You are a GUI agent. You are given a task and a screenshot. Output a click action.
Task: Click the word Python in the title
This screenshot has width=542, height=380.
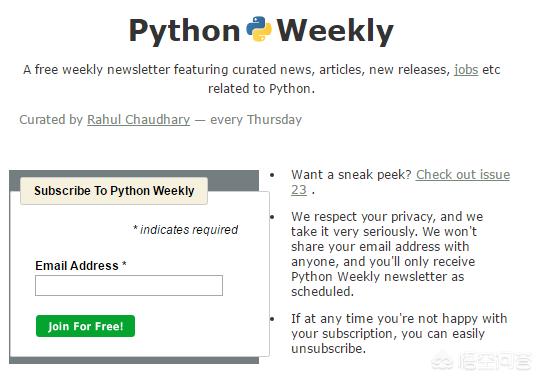click(x=185, y=31)
